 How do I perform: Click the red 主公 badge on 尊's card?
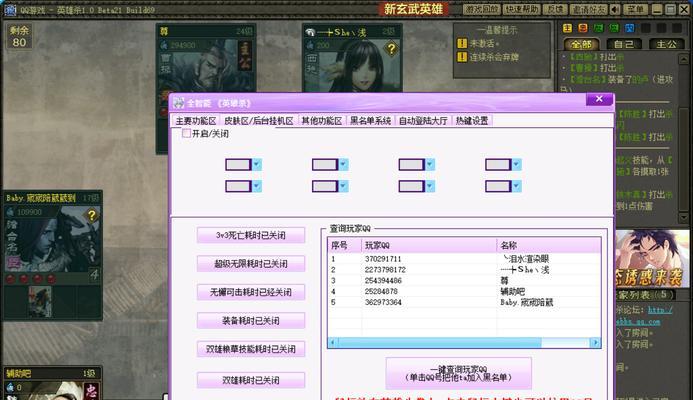pos(244,56)
